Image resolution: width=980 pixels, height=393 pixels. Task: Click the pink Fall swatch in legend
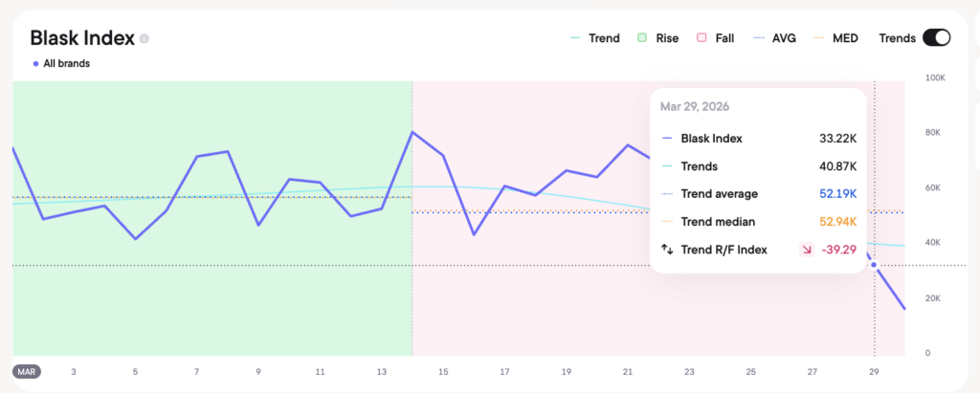[x=702, y=38]
